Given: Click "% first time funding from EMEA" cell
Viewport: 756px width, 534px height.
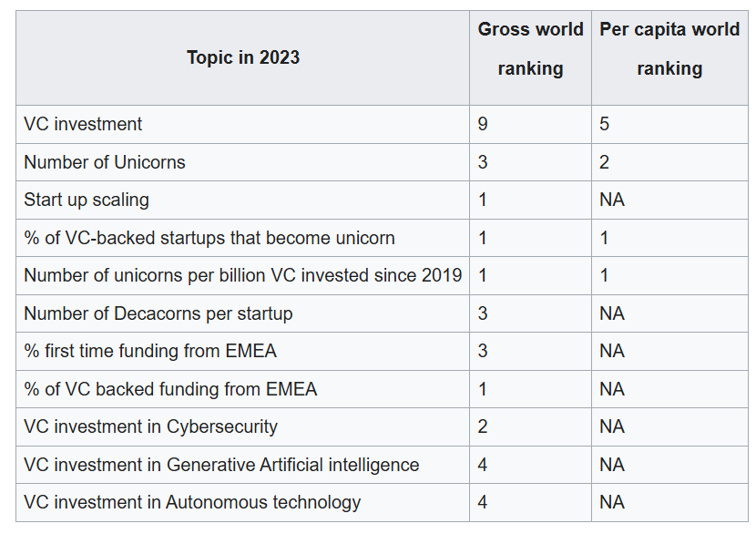Looking at the screenshot, I should [150, 351].
